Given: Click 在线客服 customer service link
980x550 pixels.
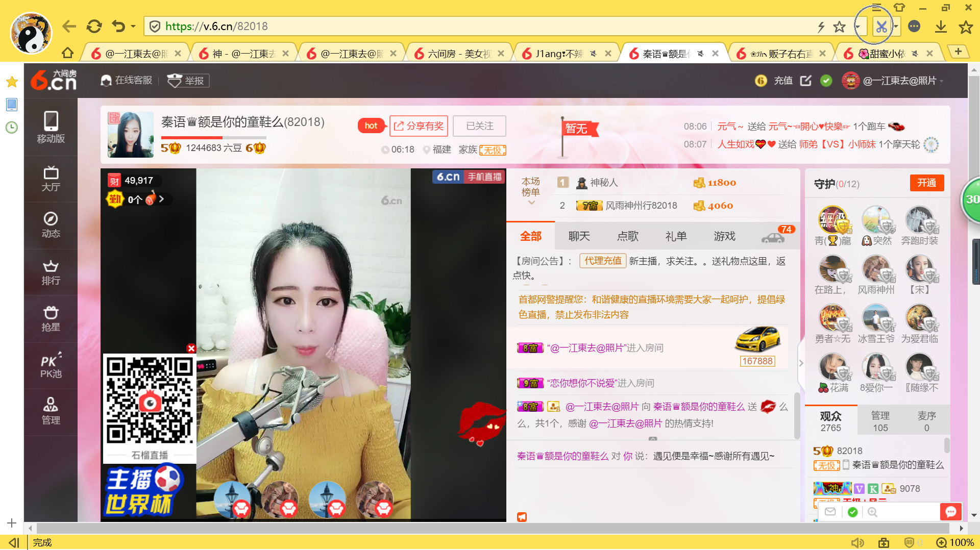Looking at the screenshot, I should coord(127,80).
